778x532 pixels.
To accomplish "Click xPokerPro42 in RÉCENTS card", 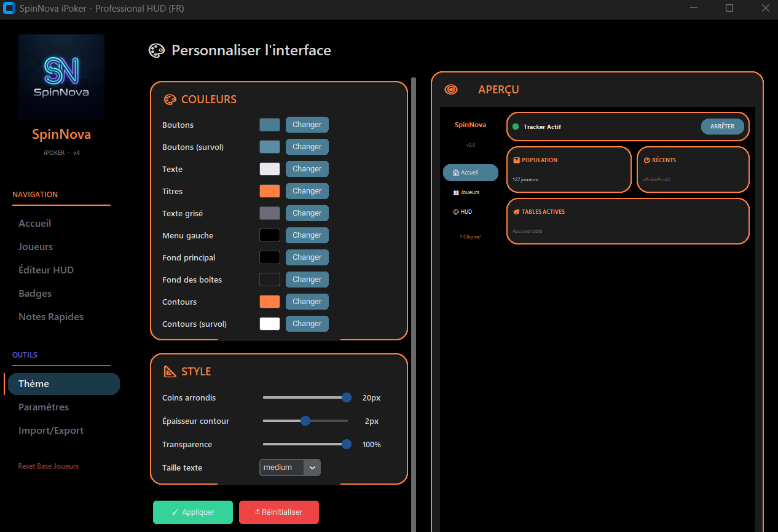I will 656,180.
